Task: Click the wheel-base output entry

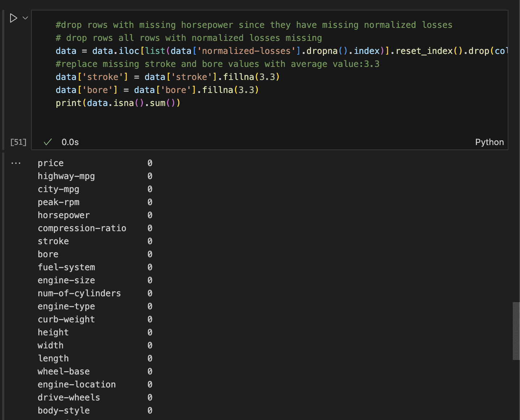Action: [63, 371]
